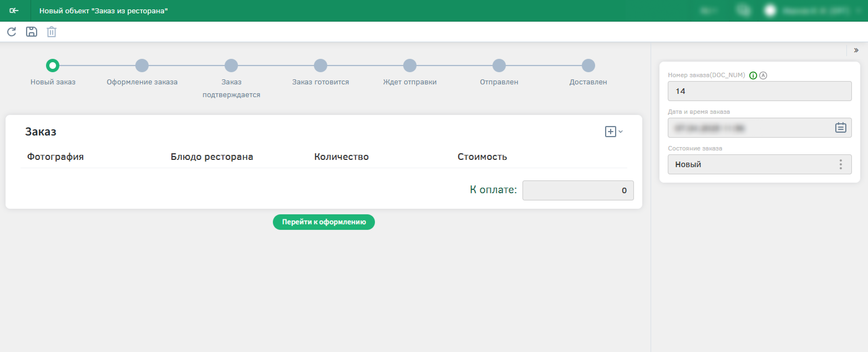
Task: Delete the object using trash icon
Action: click(x=51, y=32)
